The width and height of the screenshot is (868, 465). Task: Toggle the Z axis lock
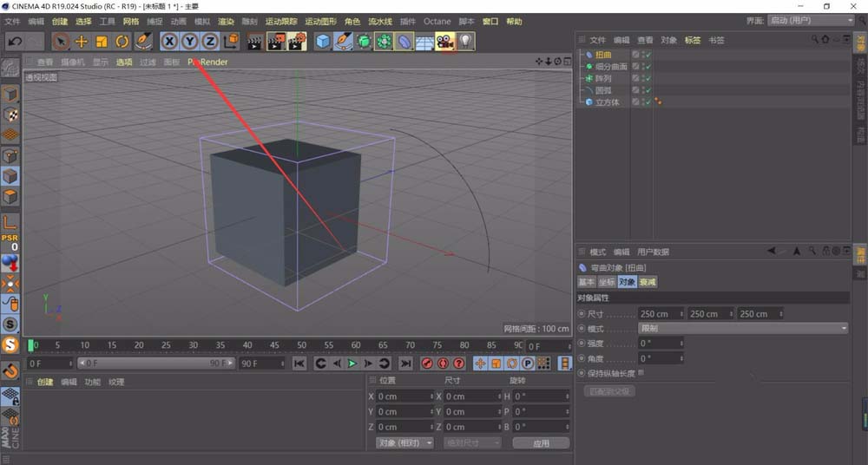coord(210,41)
